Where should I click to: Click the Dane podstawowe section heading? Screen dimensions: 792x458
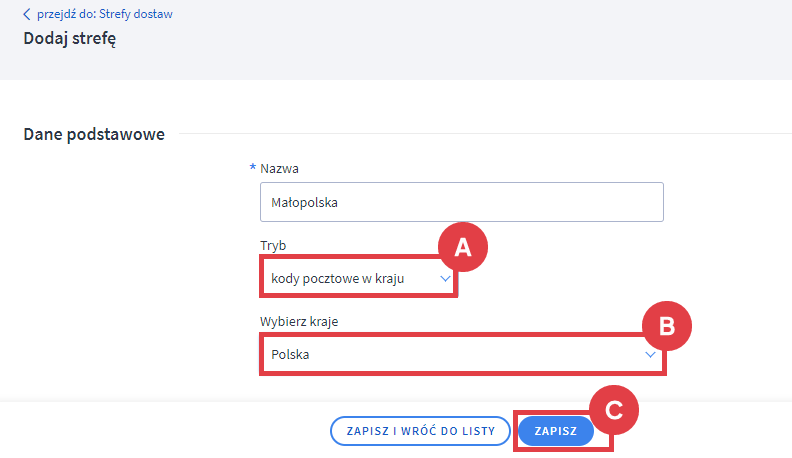click(94, 134)
